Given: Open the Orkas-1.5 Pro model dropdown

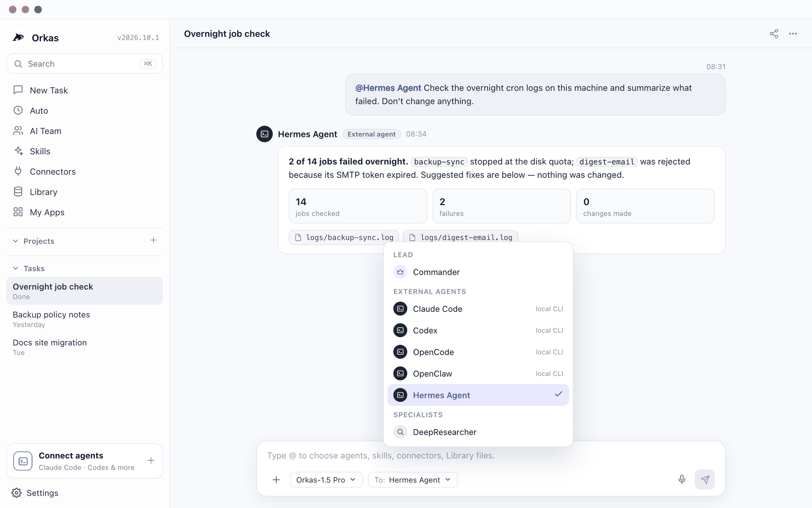Looking at the screenshot, I should [326, 480].
